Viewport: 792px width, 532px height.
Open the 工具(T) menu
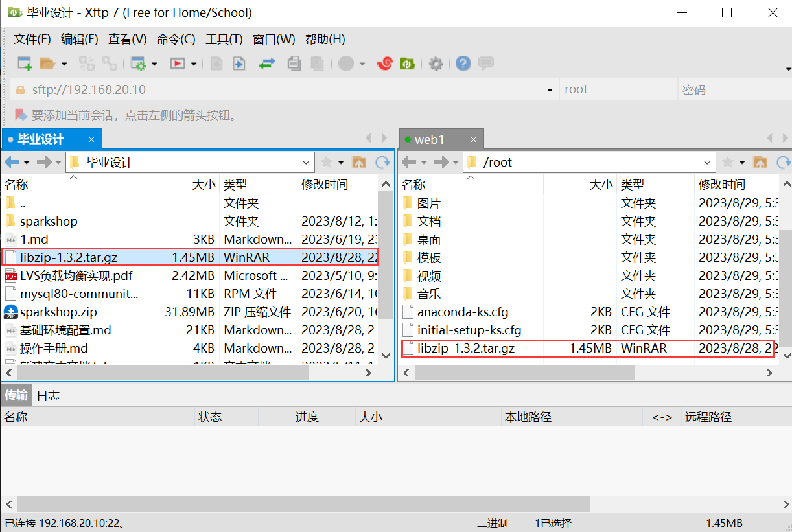224,40
